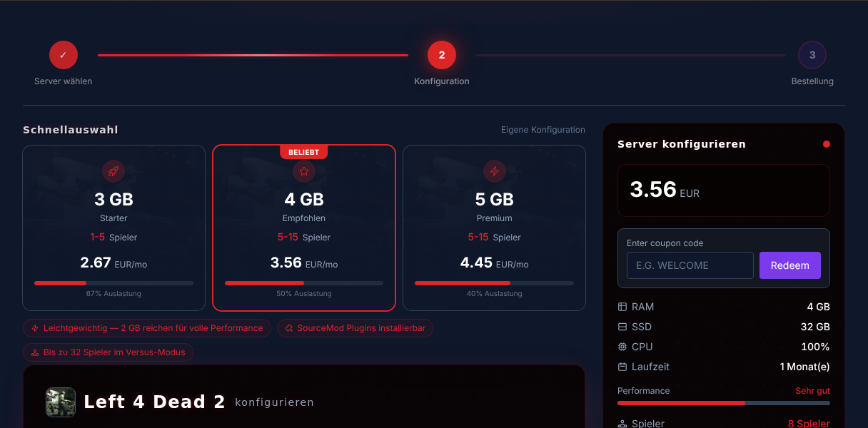Viewport: 868px width, 428px height.
Task: Click the 3.56 EUR/mo price on Empfohlen card
Action: click(304, 263)
